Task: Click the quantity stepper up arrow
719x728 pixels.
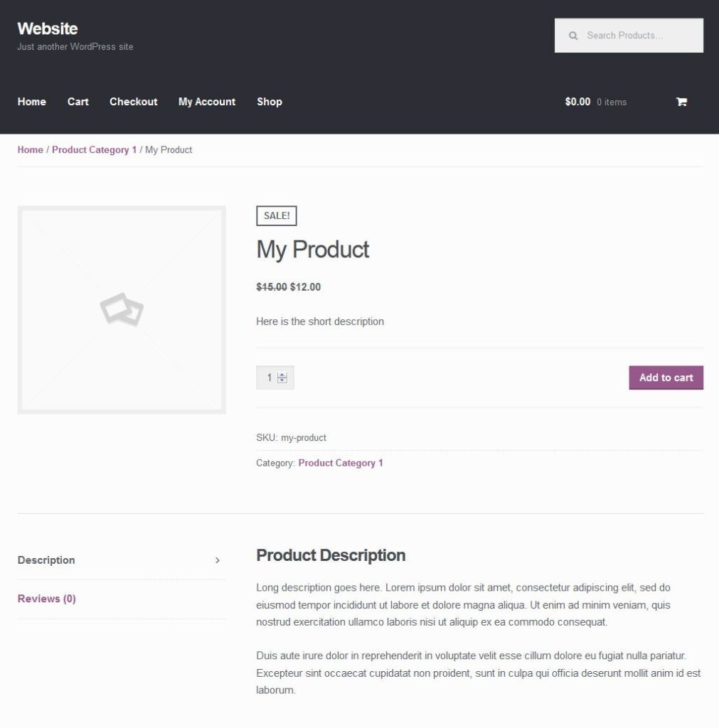Action: pos(282,373)
